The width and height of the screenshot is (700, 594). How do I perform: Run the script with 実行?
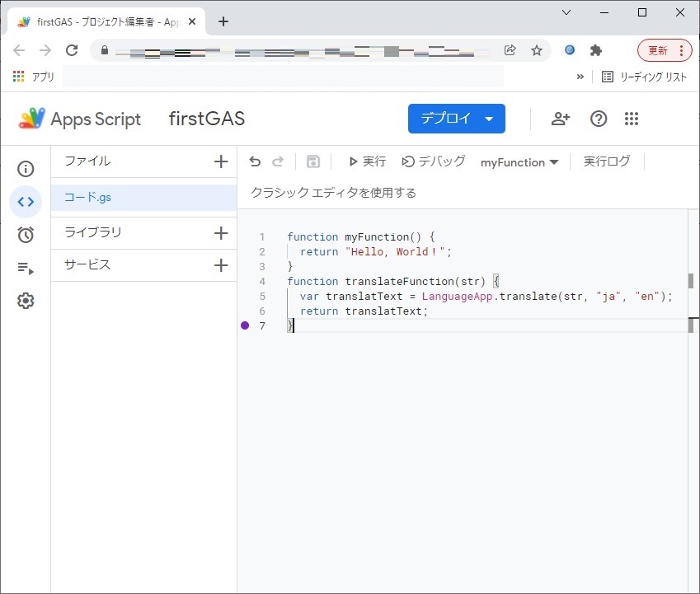tap(366, 161)
